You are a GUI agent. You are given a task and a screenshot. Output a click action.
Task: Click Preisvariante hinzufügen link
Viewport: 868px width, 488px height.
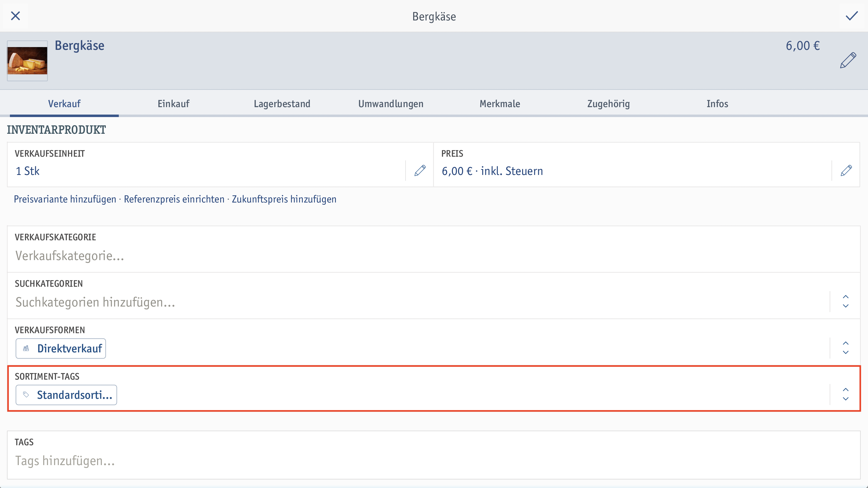click(x=65, y=199)
